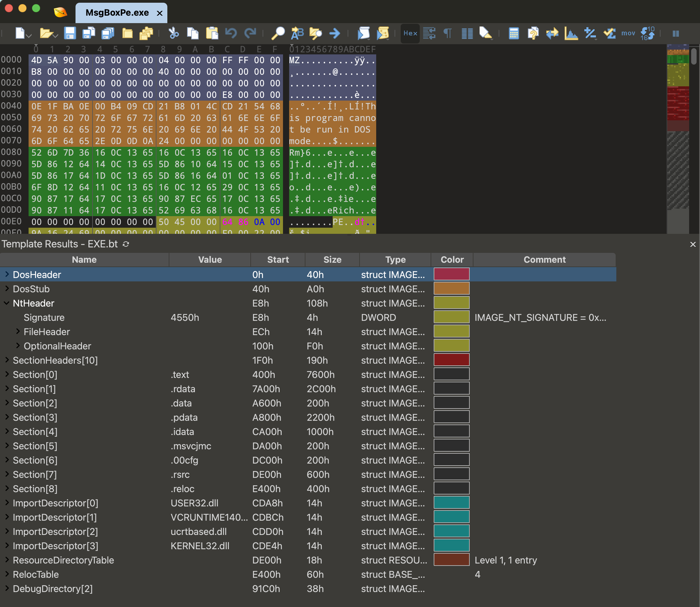This screenshot has width=700, height=607.
Task: Click the Histogram chart icon
Action: pyautogui.click(x=571, y=33)
